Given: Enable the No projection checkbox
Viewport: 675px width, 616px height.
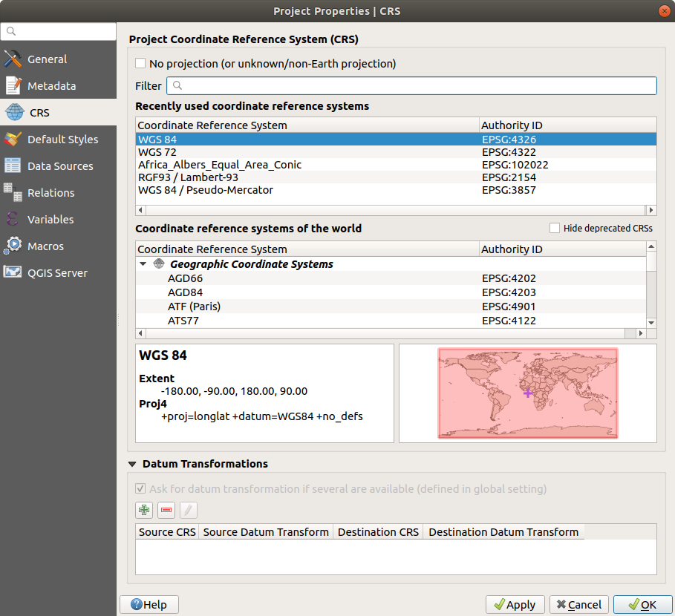Looking at the screenshot, I should coord(140,64).
